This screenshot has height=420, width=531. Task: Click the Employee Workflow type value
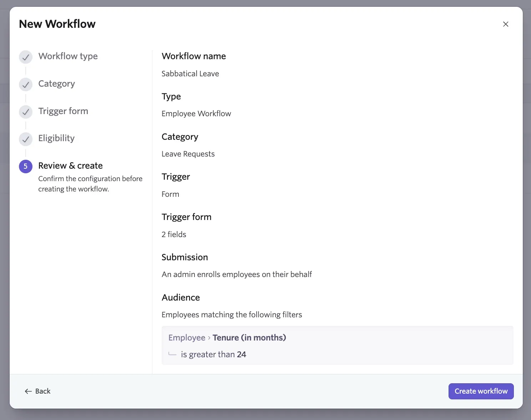click(196, 113)
